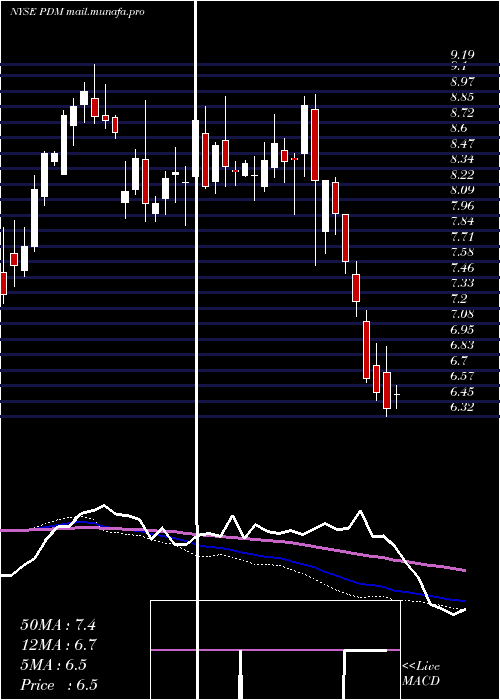Click the 8.6 price axis label
Image resolution: width=500 pixels, height=700 pixels.
click(x=459, y=128)
